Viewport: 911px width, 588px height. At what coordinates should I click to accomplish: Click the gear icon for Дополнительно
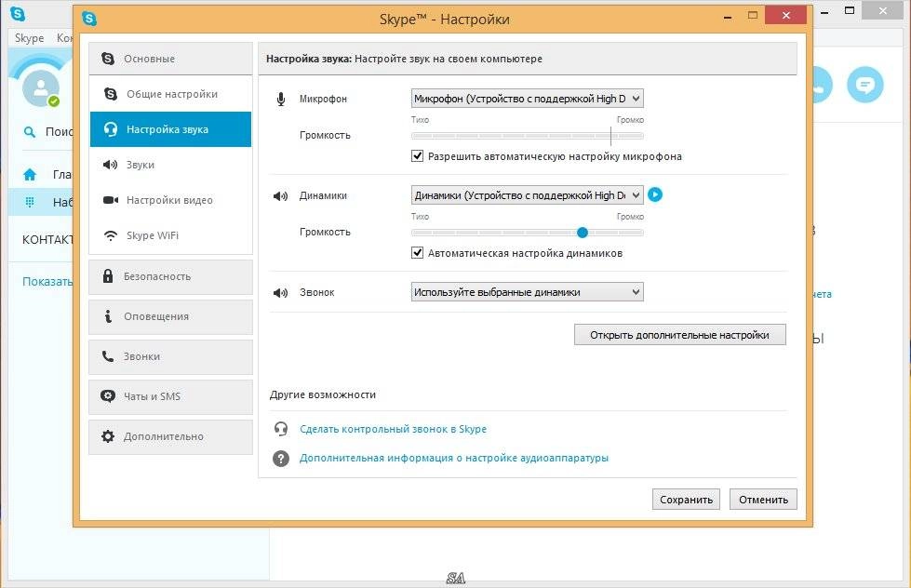(x=108, y=436)
